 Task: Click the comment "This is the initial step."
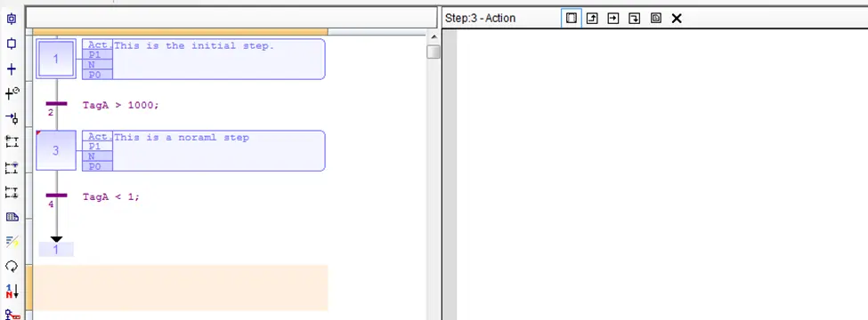(x=194, y=46)
